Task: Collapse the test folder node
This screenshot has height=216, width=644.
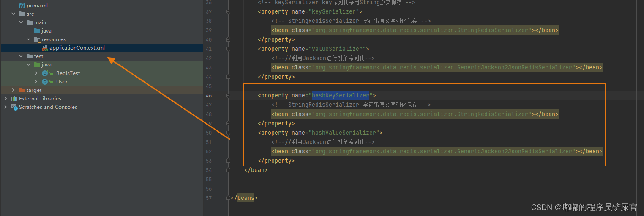Action: [21, 56]
